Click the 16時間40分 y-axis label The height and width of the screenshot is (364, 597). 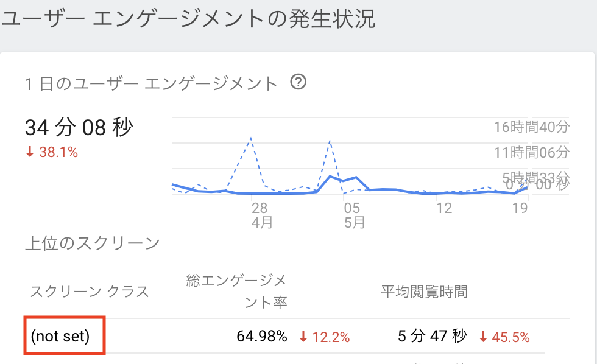coord(531,127)
